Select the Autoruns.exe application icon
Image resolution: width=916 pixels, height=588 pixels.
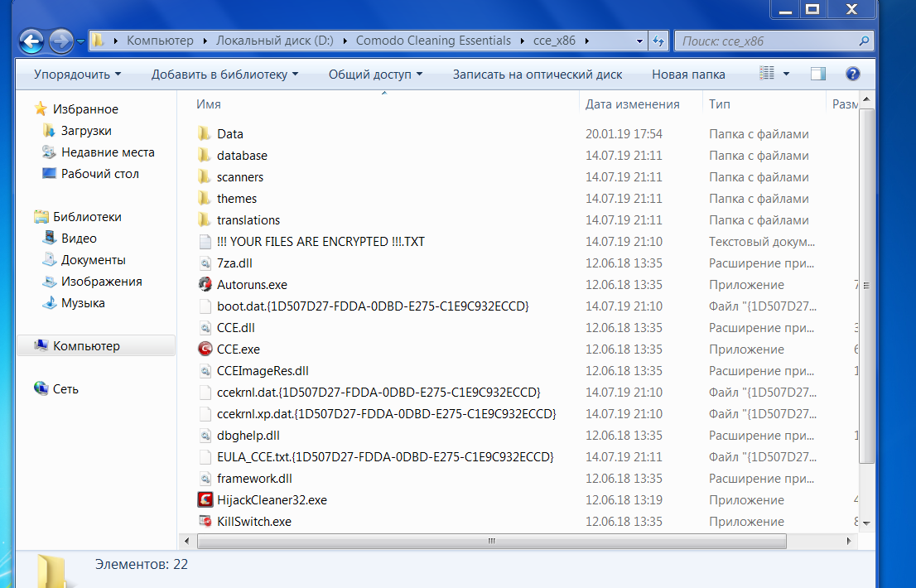point(205,285)
